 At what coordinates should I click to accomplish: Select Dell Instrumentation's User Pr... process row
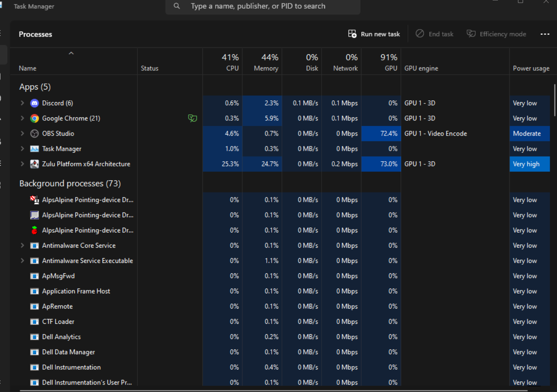pyautogui.click(x=280, y=382)
